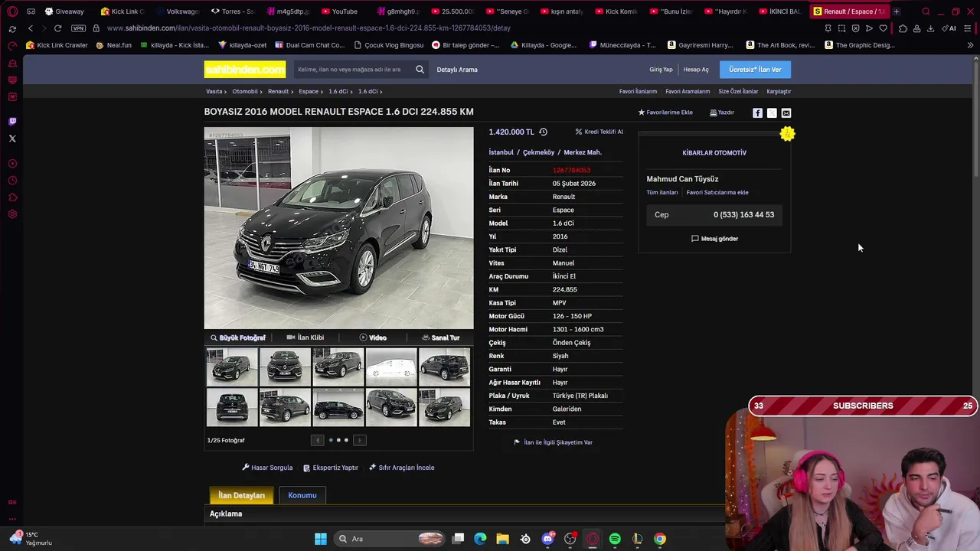Share the listing with the X icon beside Facebook
This screenshot has height=551, width=980.
(x=772, y=113)
